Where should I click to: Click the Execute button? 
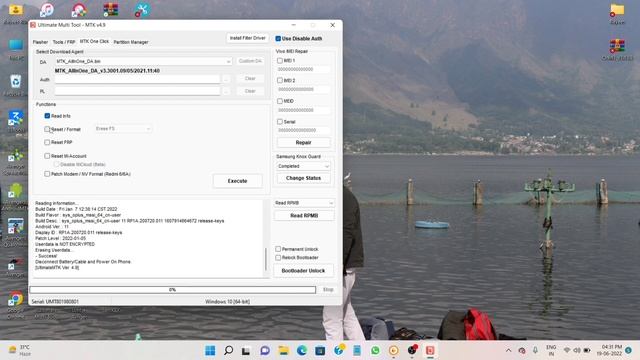click(238, 181)
